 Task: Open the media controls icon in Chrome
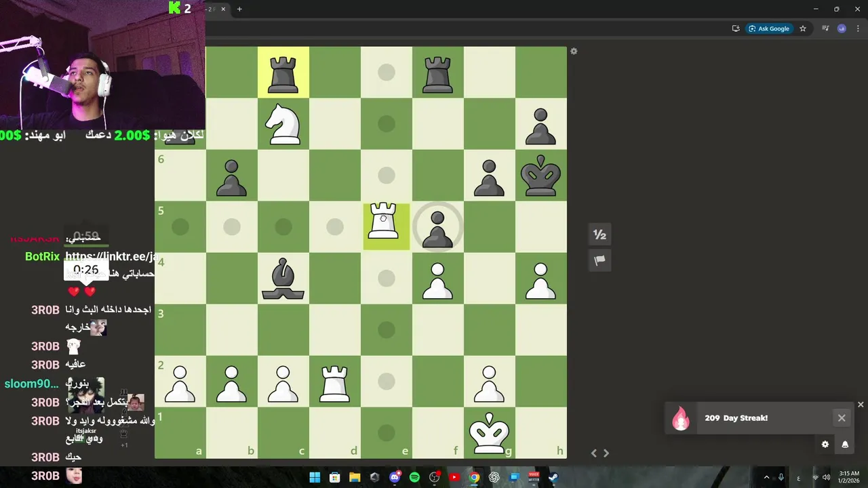coord(825,28)
